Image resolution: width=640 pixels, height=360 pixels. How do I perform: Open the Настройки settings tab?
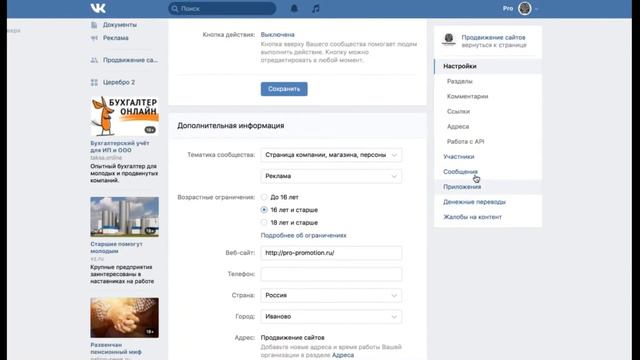488,66
